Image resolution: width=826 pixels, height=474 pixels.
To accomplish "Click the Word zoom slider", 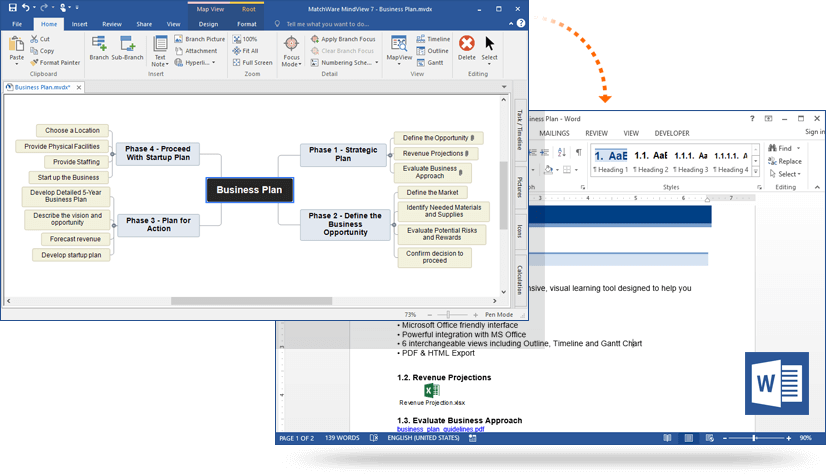I will 755,438.
